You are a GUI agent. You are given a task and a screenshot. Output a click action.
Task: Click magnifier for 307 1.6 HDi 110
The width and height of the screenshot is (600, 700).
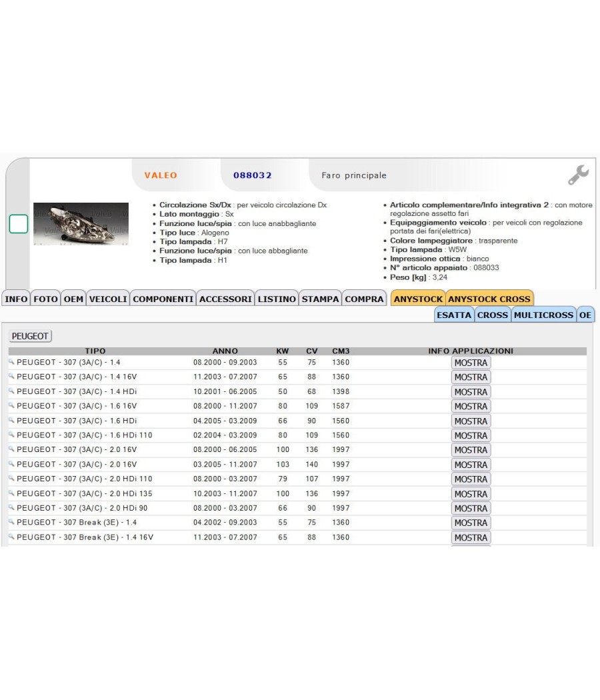tap(11, 435)
